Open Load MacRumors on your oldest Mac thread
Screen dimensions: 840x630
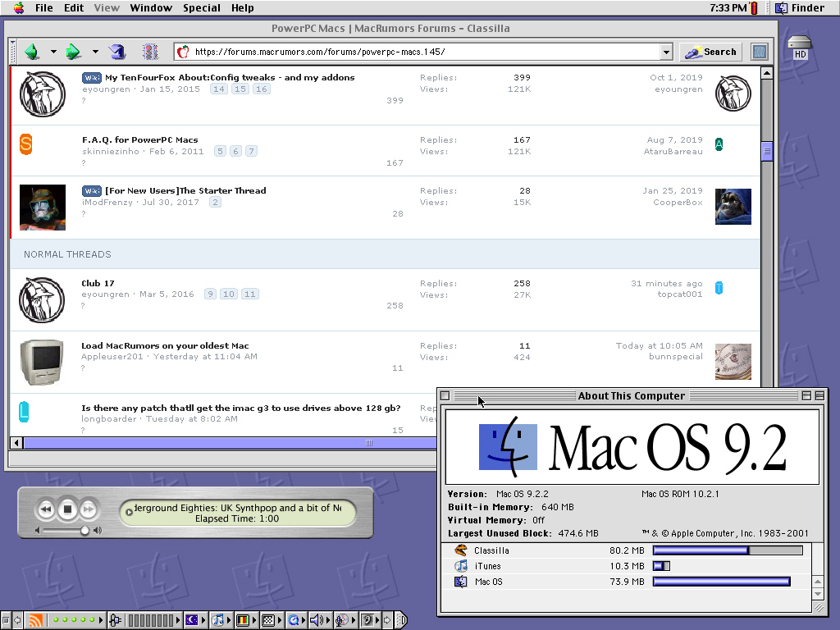point(165,345)
